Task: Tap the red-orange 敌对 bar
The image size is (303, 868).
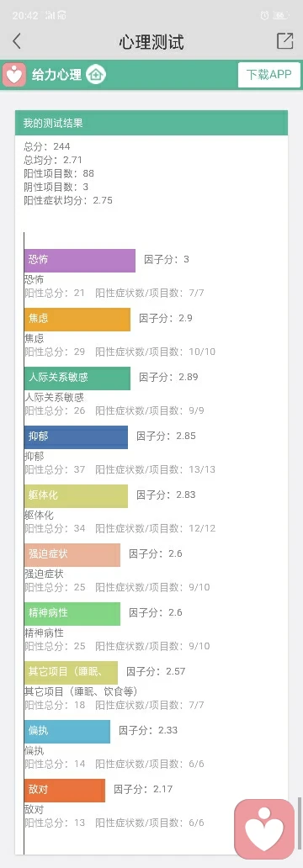Action: (64, 791)
